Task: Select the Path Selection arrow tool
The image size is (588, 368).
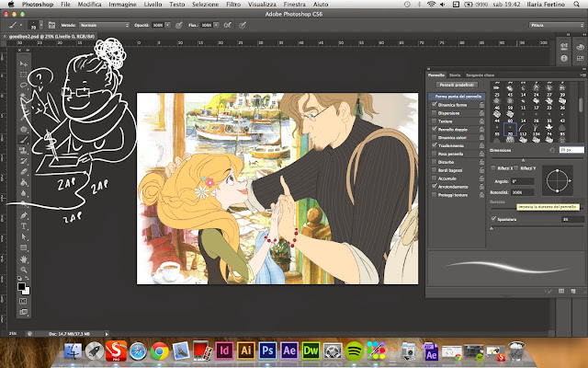Action: (24, 237)
